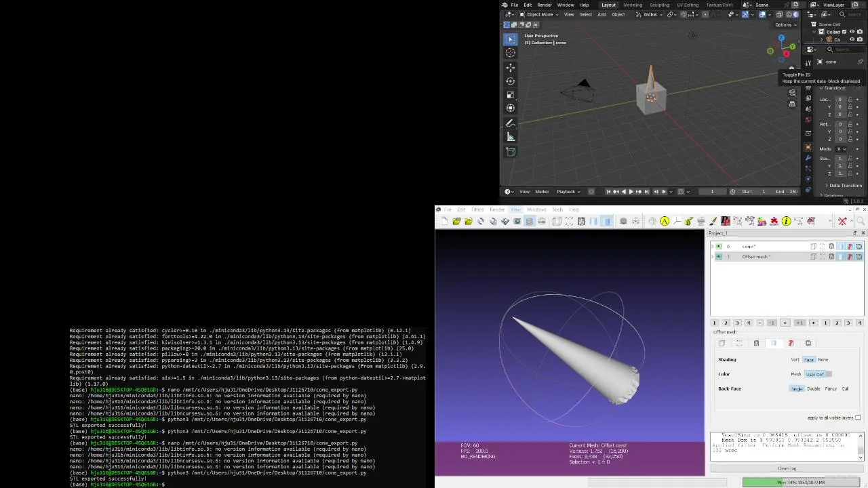Select Blender's Add Cube tool
The height and width of the screenshot is (488, 868).
[511, 152]
